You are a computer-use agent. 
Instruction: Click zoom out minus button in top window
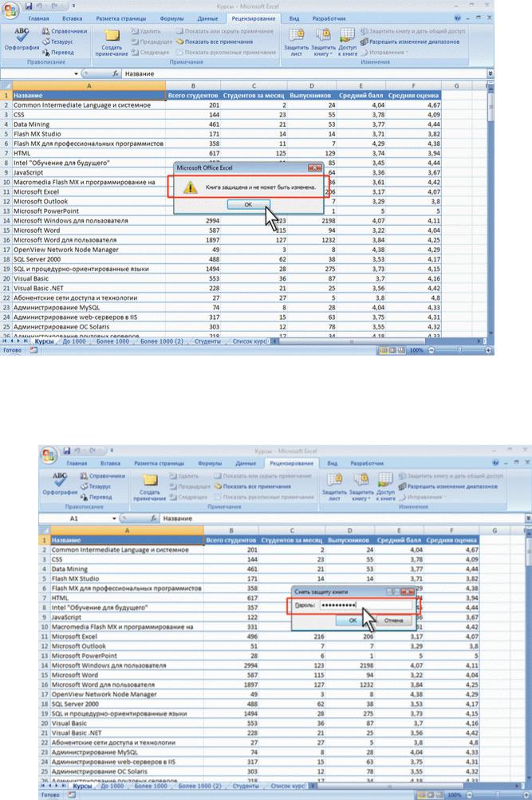tap(432, 350)
